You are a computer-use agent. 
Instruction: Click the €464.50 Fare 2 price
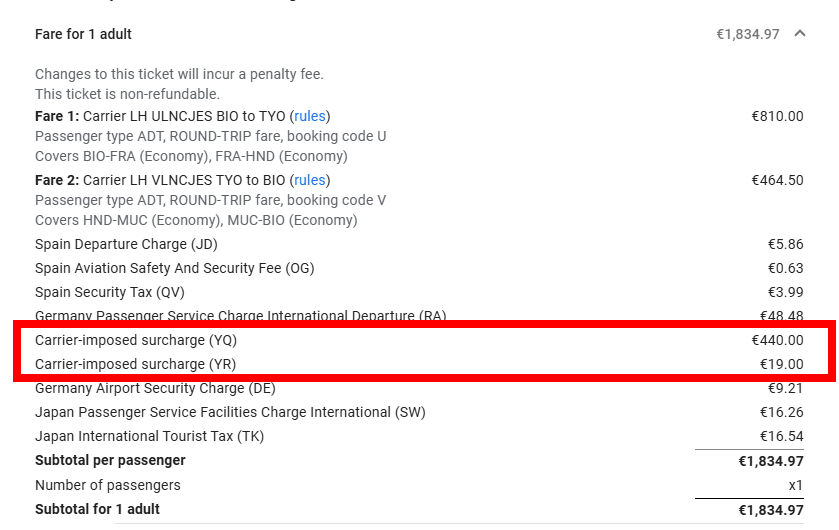coord(777,180)
